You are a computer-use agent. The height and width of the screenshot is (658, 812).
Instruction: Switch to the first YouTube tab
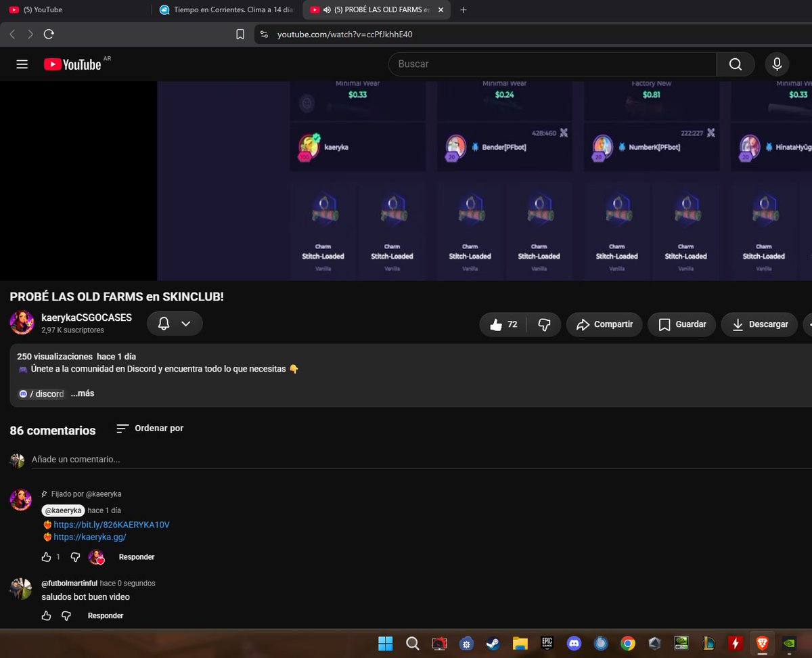pos(74,10)
